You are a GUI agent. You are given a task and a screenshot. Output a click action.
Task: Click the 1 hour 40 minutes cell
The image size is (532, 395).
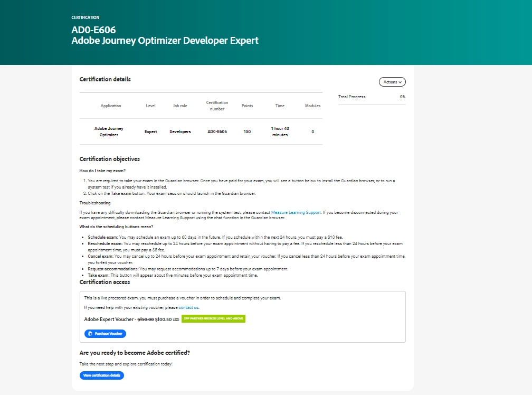point(280,131)
